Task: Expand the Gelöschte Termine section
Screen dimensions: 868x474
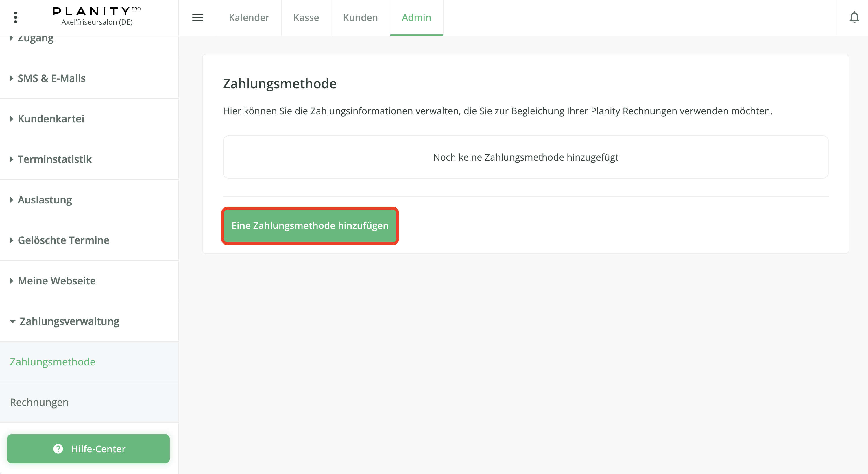Action: 63,240
